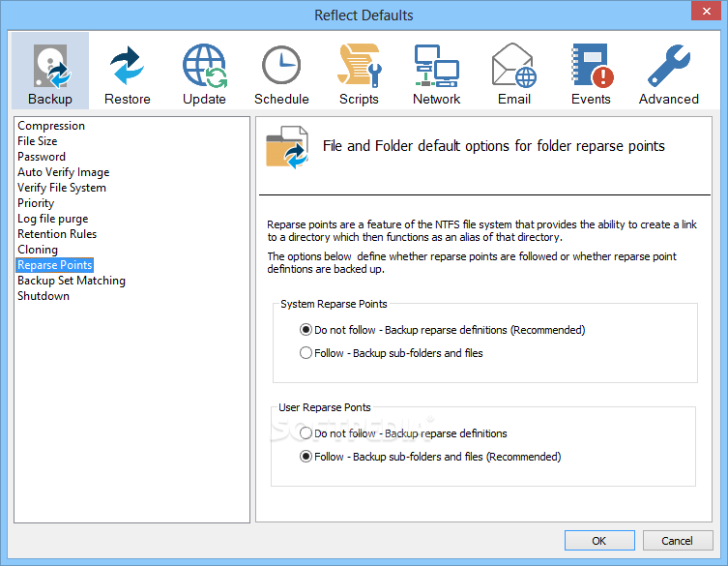Select Priority in the settings list

(x=36, y=203)
